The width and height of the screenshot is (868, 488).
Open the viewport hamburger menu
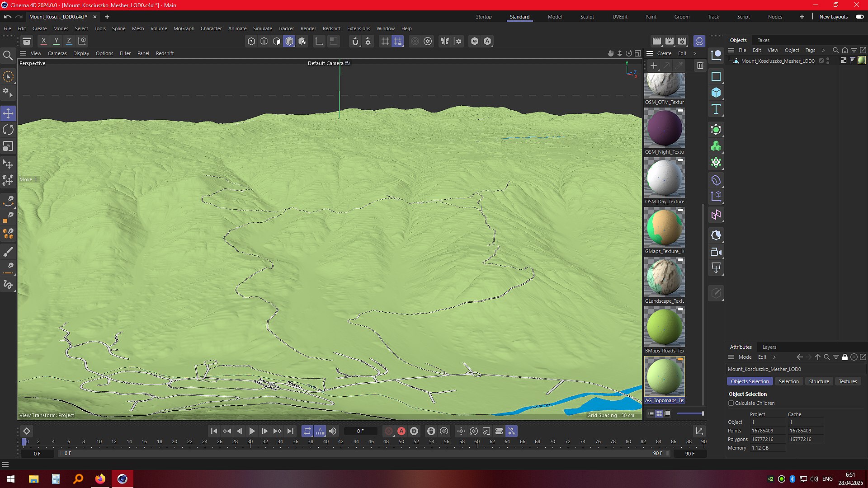pos(23,53)
